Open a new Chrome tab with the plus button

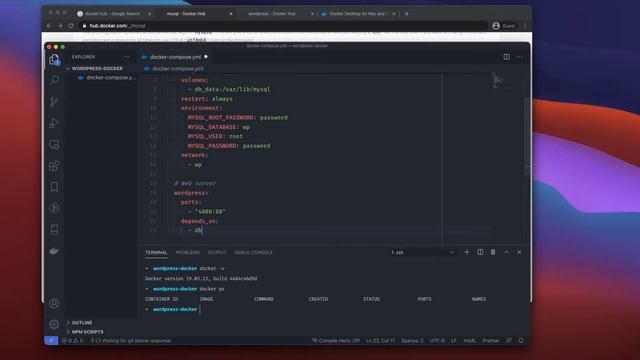click(407, 13)
